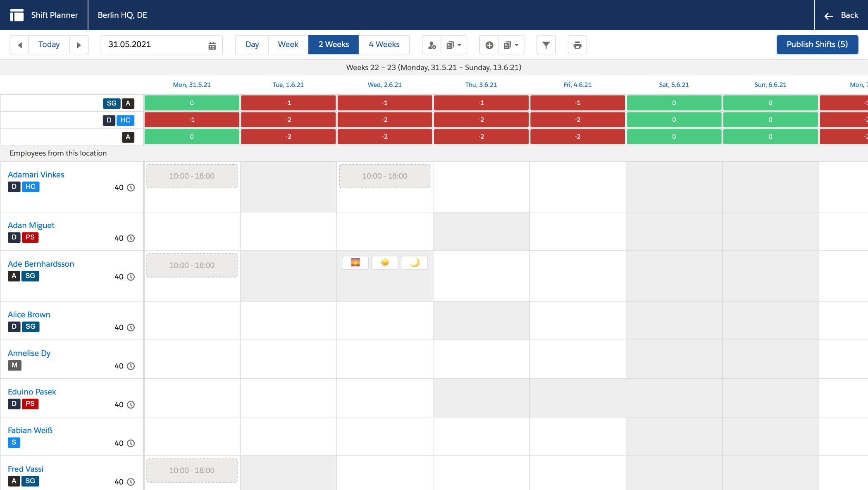Click the Publish Shifts (5) button
This screenshot has width=868, height=490.
coord(817,44)
